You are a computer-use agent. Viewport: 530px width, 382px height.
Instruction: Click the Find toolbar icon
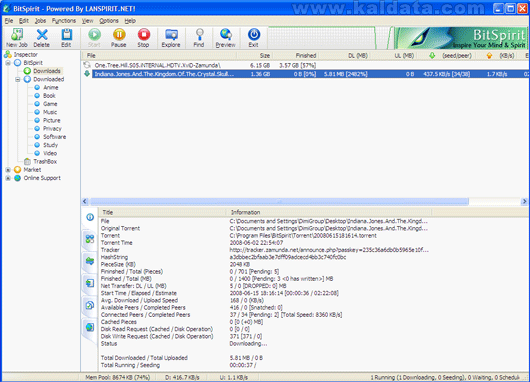(199, 38)
